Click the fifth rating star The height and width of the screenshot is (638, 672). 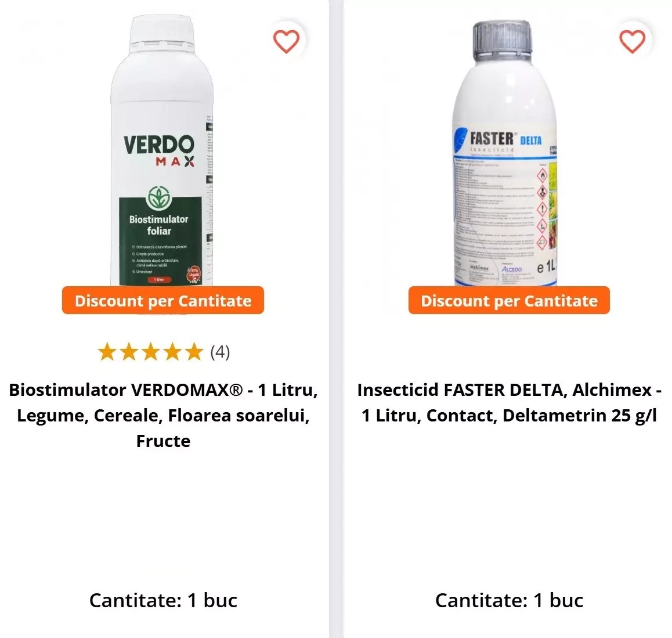pyautogui.click(x=194, y=352)
